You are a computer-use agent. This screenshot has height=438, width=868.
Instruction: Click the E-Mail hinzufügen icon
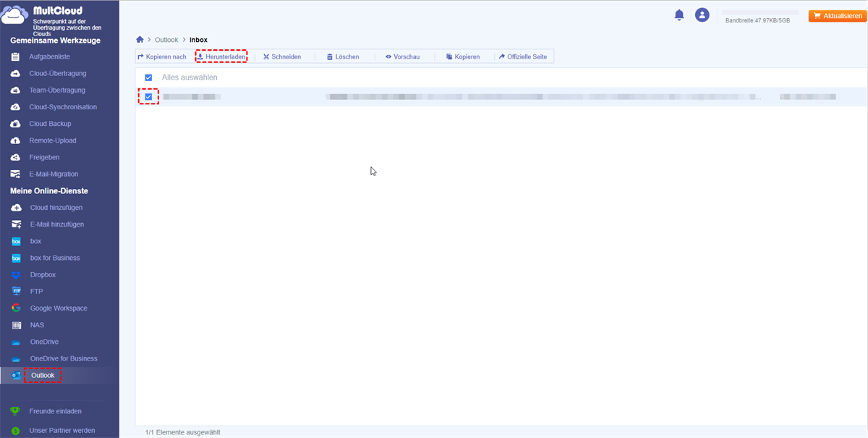click(x=16, y=224)
